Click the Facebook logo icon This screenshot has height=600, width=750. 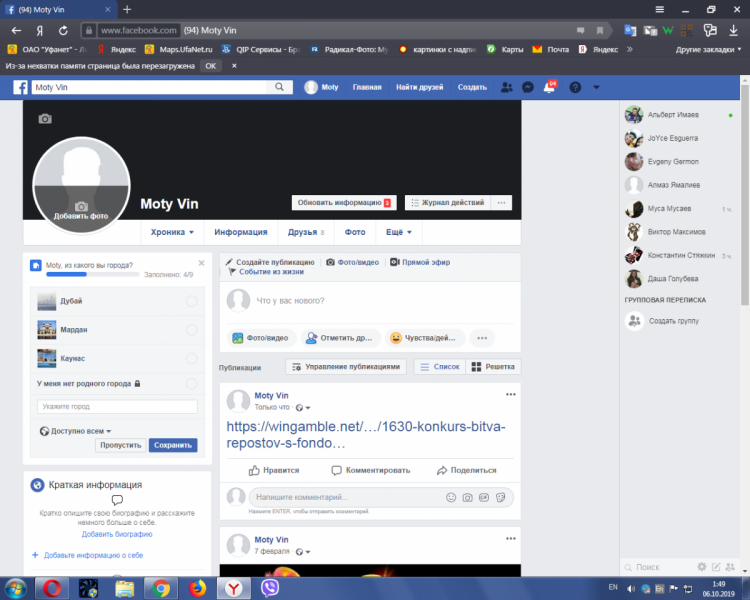(20, 87)
